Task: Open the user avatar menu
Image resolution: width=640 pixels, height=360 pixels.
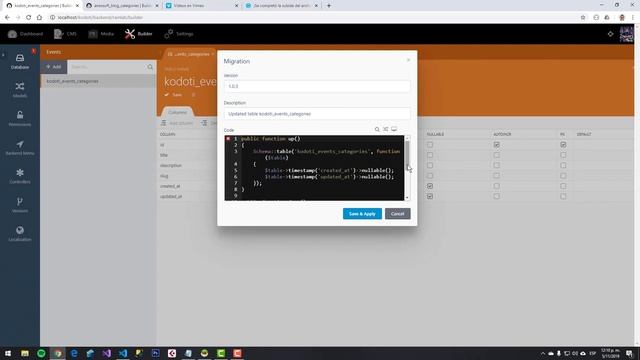Action: pyautogui.click(x=626, y=34)
